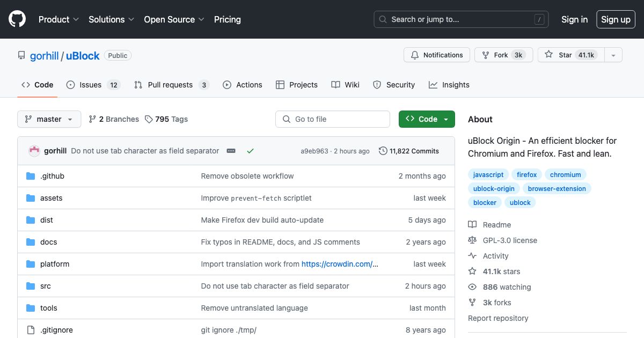644x338 pixels.
Task: Open the master branch selector
Action: click(49, 119)
